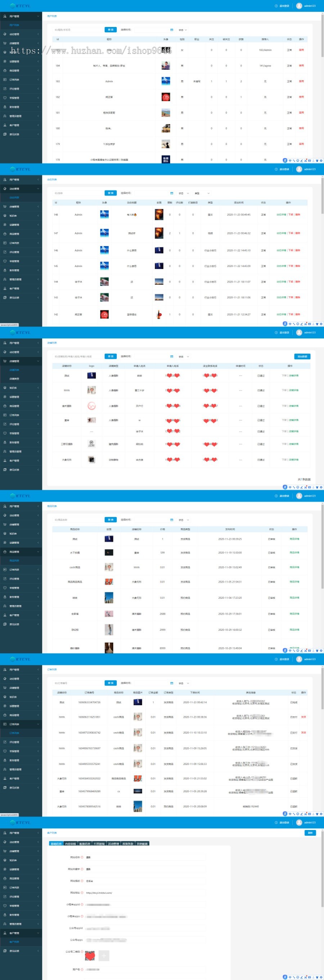The height and width of the screenshot is (980, 324).
Task: Click order number 1604584502262022
Action: 89,778
